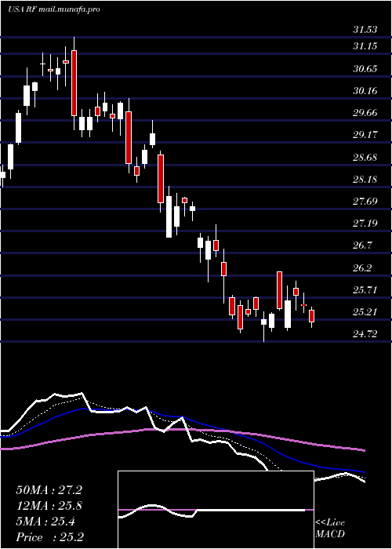This screenshot has height=549, width=392.
Task: Click the last red candle on the right
Action: (x=311, y=316)
